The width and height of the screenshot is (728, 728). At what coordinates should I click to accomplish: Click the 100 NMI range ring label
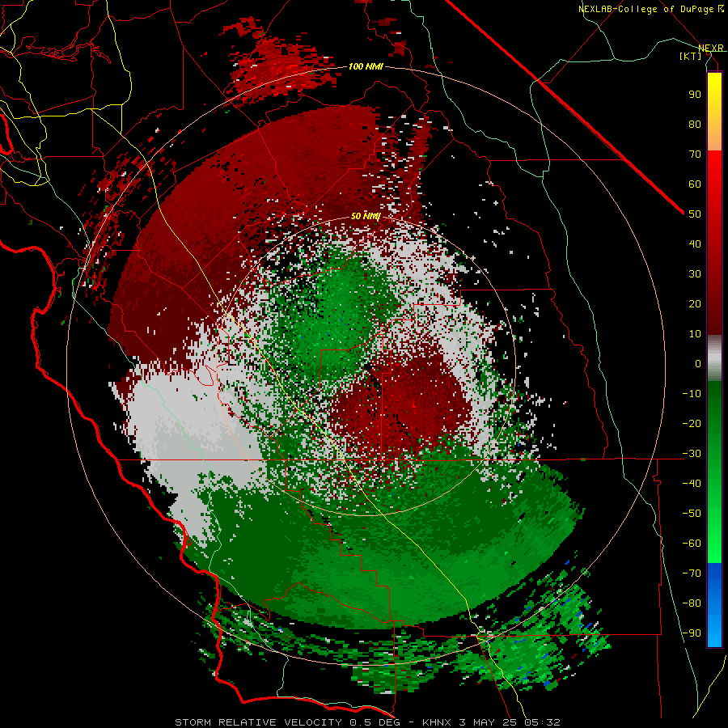point(366,67)
